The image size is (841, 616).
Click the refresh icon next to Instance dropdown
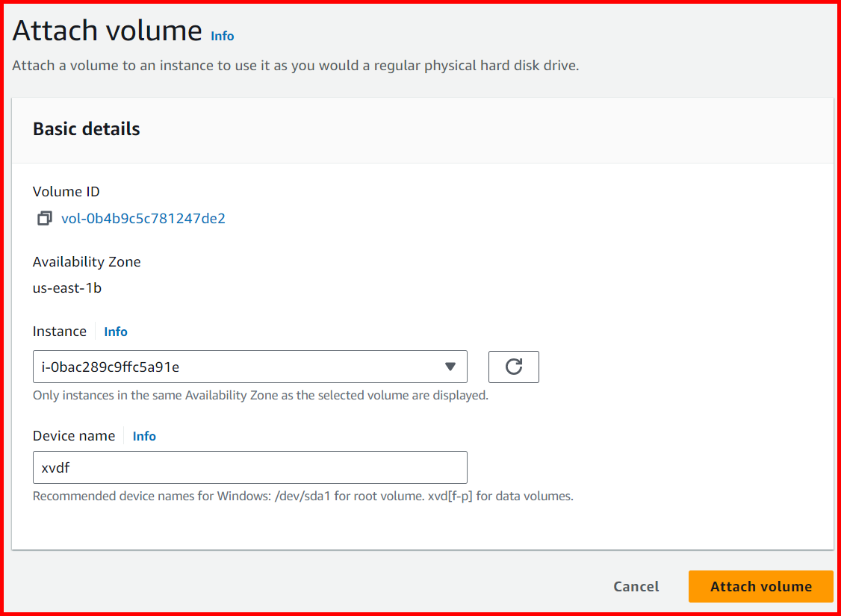click(x=513, y=367)
